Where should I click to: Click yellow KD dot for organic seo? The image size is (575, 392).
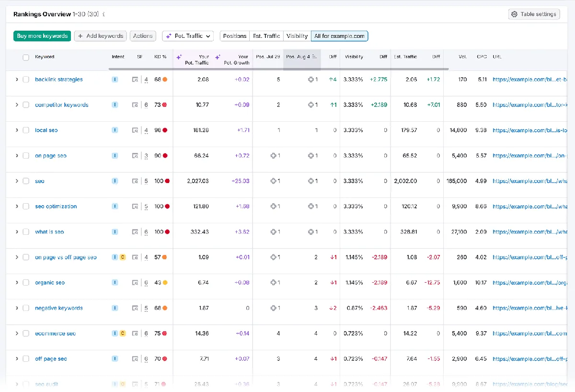tap(165, 283)
